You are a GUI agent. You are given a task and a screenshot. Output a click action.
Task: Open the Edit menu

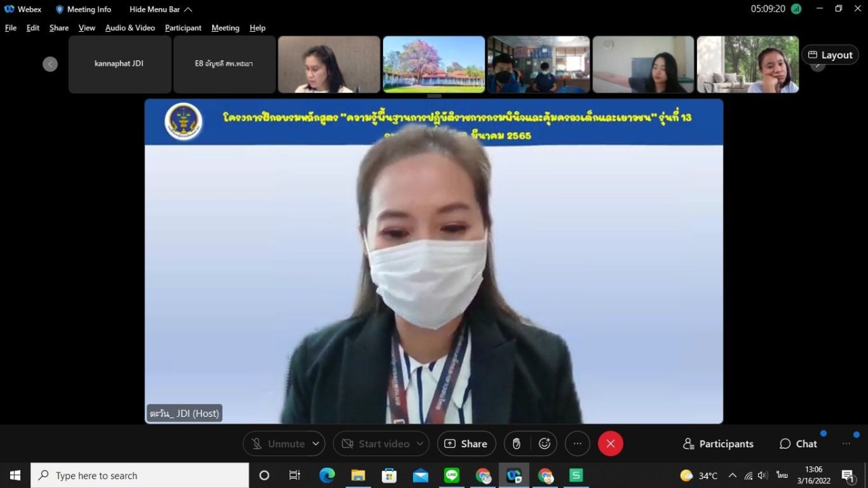coord(33,28)
